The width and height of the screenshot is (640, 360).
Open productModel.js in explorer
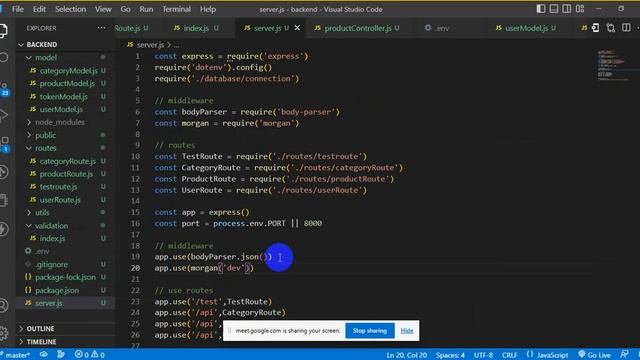tap(67, 83)
